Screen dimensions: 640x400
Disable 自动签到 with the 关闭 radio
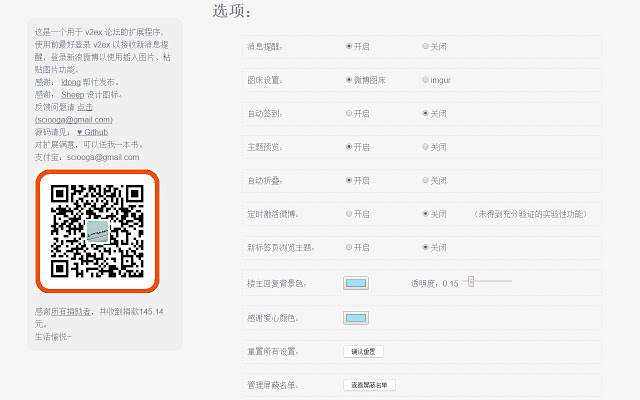425,113
